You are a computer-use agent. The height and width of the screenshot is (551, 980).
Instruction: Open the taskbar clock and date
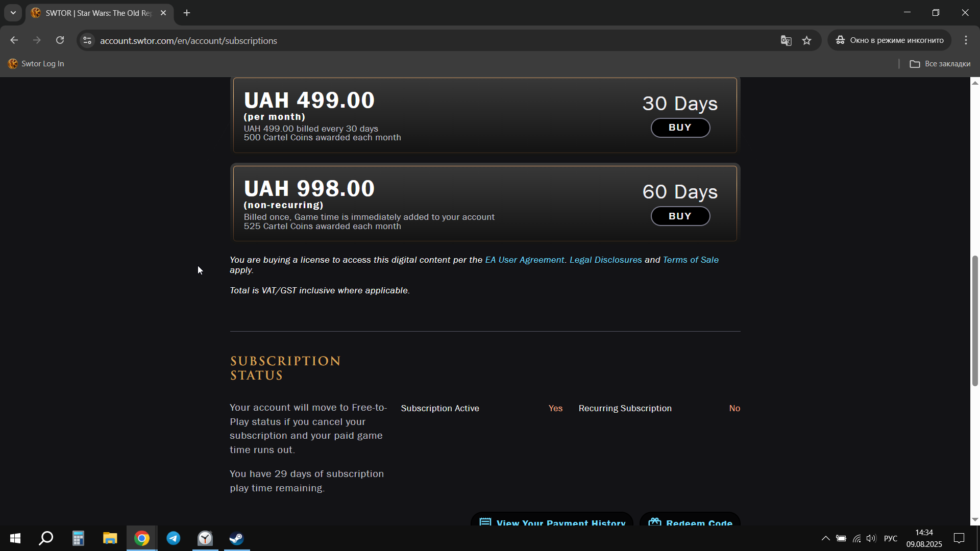pyautogui.click(x=924, y=538)
